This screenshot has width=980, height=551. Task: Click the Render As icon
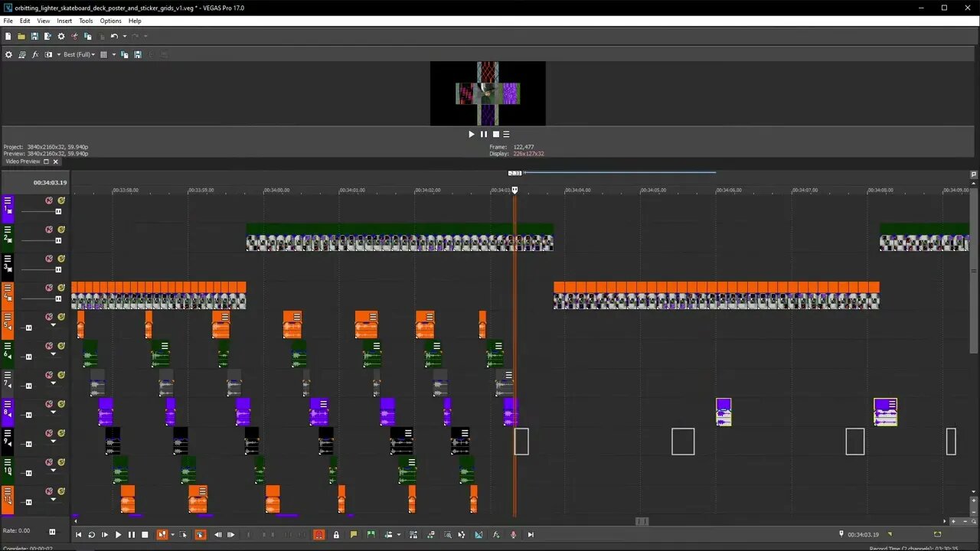tap(47, 36)
